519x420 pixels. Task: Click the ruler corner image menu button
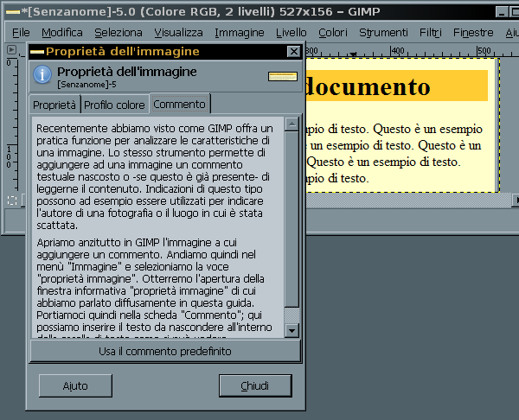click(11, 50)
